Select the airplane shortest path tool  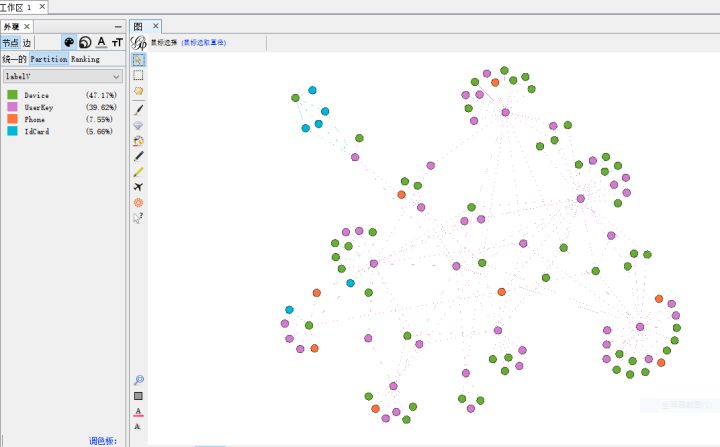(x=138, y=187)
